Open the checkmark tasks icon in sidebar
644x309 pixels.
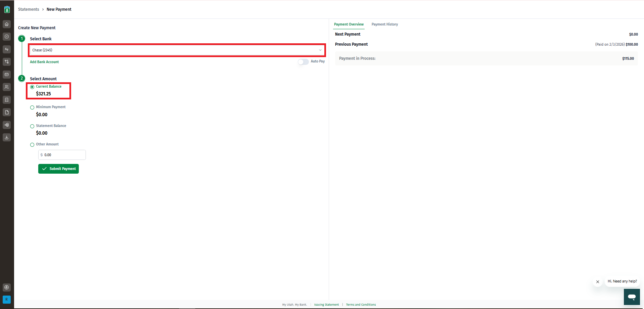click(x=7, y=37)
